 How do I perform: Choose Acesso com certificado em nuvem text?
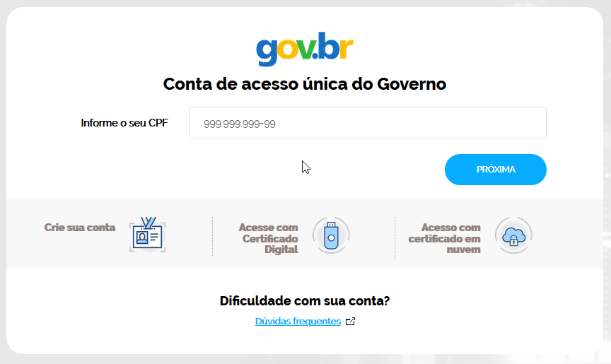[x=445, y=238]
